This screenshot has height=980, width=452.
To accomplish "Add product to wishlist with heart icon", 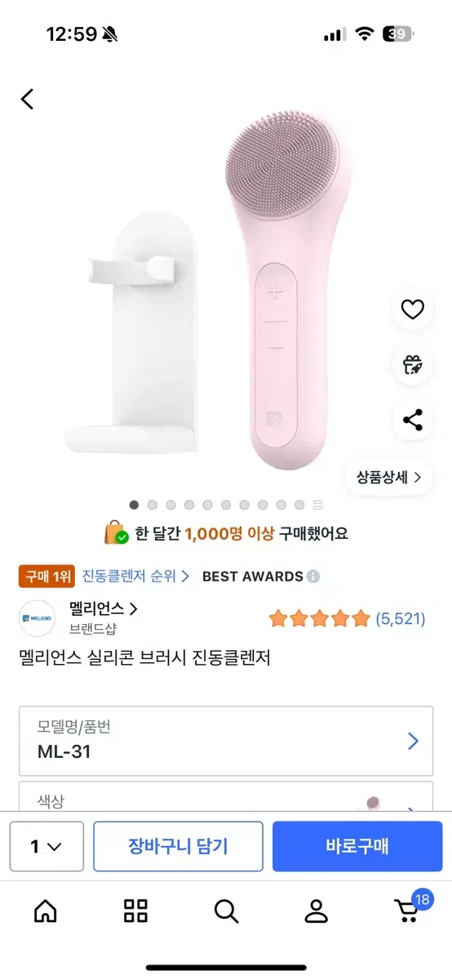I will [413, 310].
